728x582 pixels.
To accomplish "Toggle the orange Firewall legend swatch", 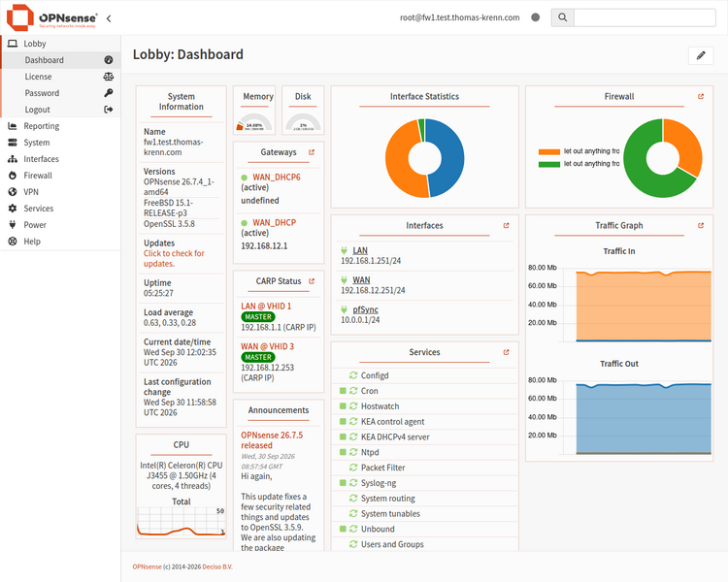I will 548,151.
